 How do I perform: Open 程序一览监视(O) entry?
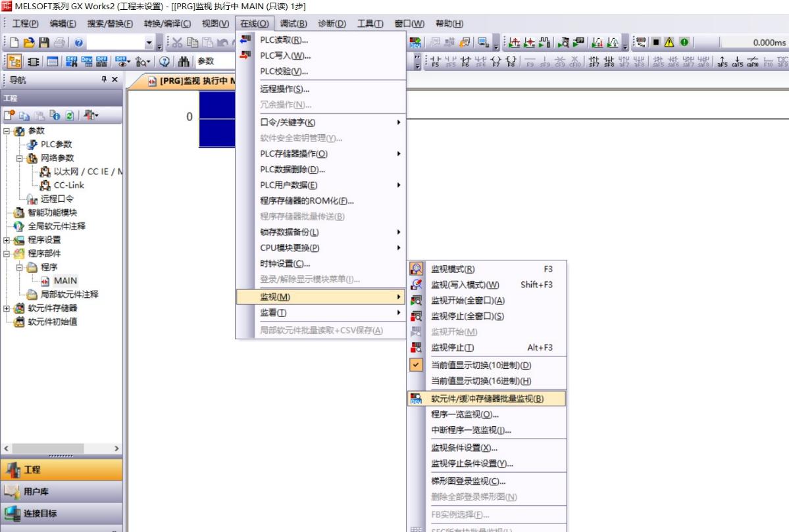[x=486, y=414]
